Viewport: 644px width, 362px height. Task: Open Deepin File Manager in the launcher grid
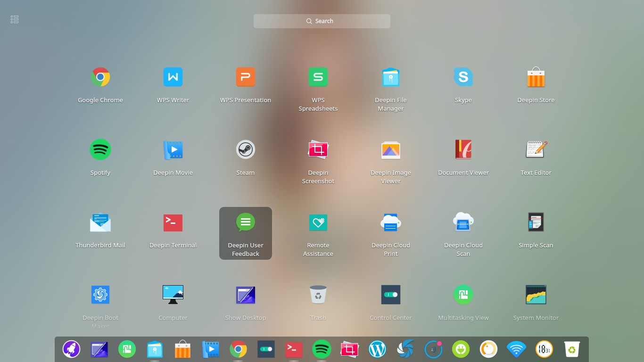[x=391, y=77]
